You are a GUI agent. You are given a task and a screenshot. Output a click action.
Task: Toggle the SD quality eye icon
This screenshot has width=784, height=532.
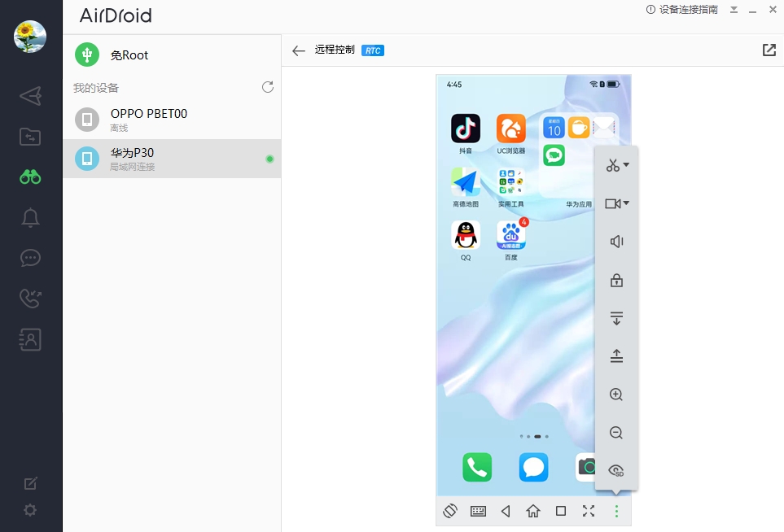click(x=616, y=470)
